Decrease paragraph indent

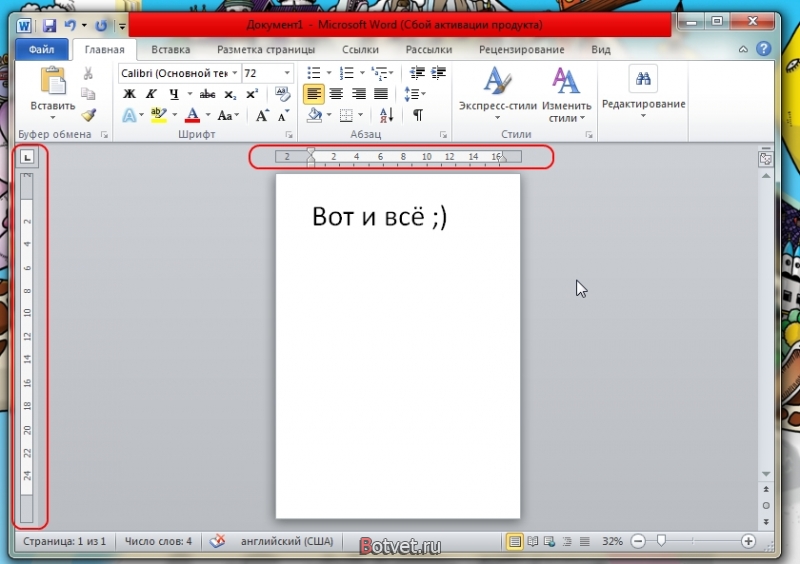coord(417,73)
